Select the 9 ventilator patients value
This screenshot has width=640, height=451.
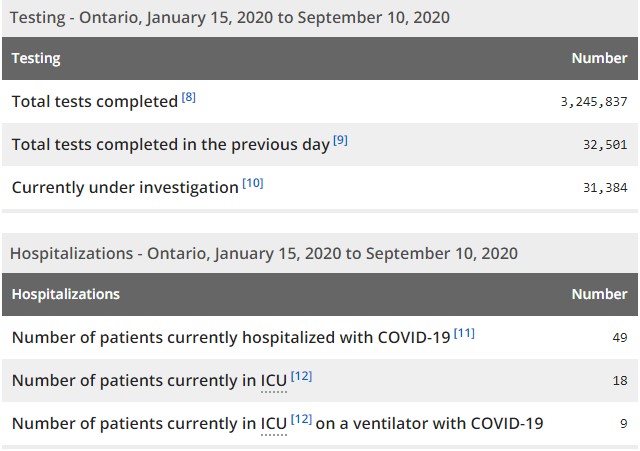pos(624,424)
